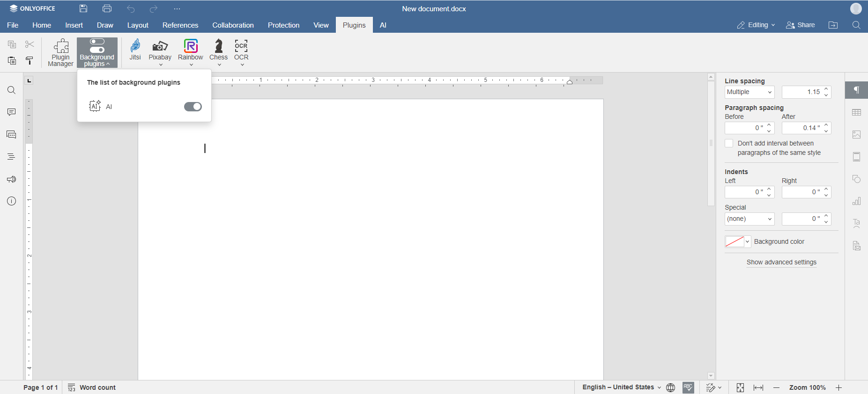Open the Editing mode dropdown
The image size is (868, 394).
point(756,25)
